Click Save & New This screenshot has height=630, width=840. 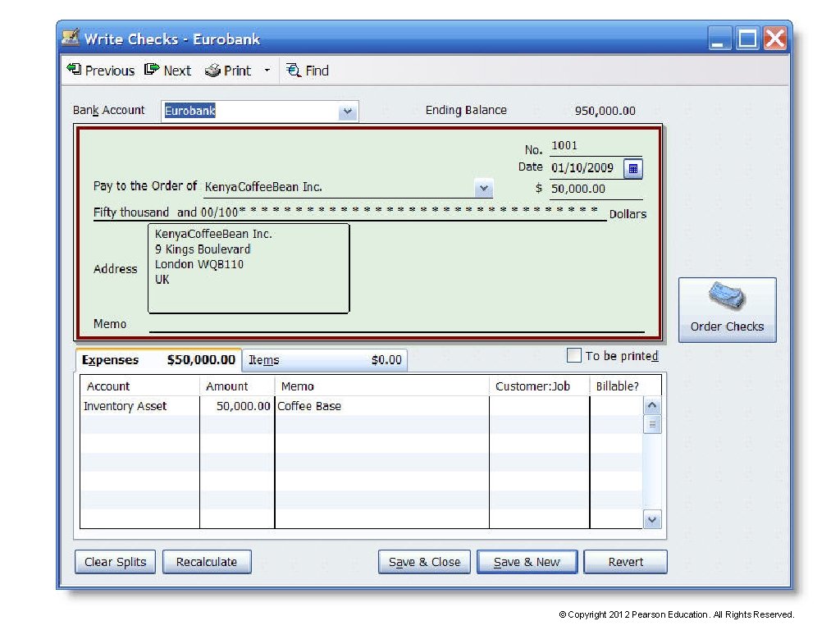point(527,562)
